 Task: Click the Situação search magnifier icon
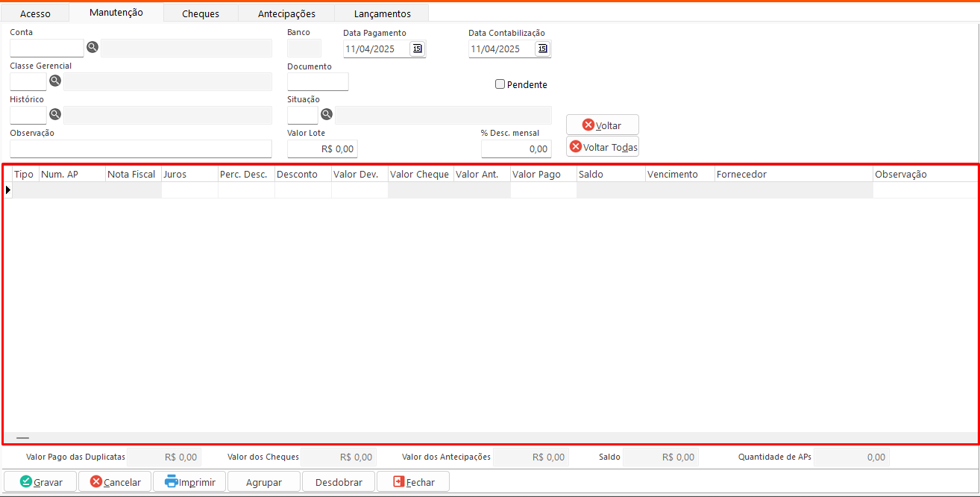pos(327,114)
